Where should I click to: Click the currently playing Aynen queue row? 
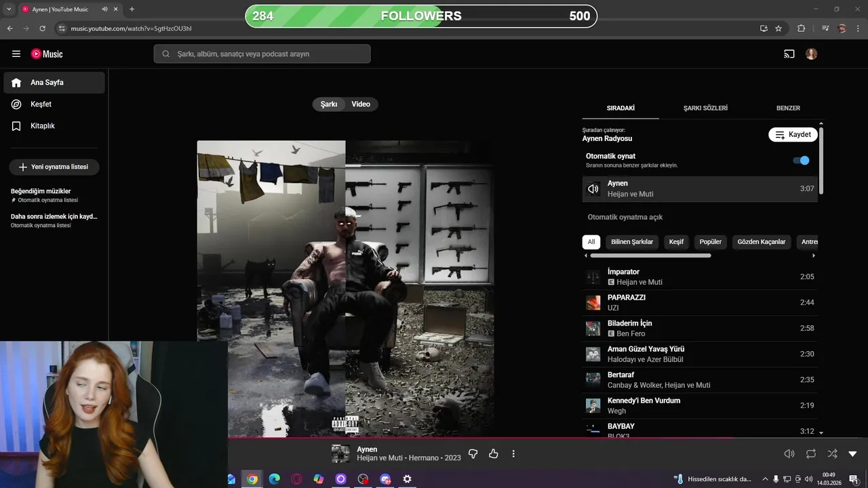pos(700,189)
